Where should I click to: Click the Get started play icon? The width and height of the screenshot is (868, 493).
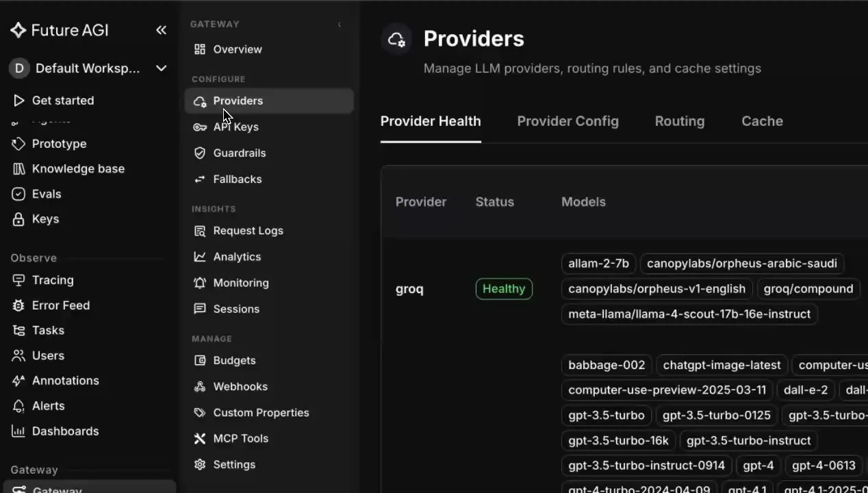[19, 101]
